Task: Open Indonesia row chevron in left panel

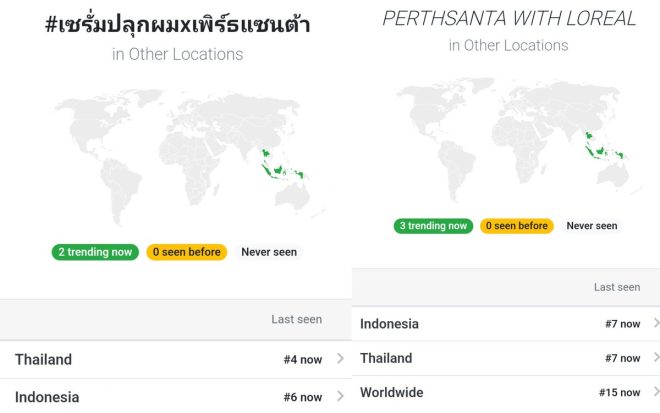Action: [341, 396]
